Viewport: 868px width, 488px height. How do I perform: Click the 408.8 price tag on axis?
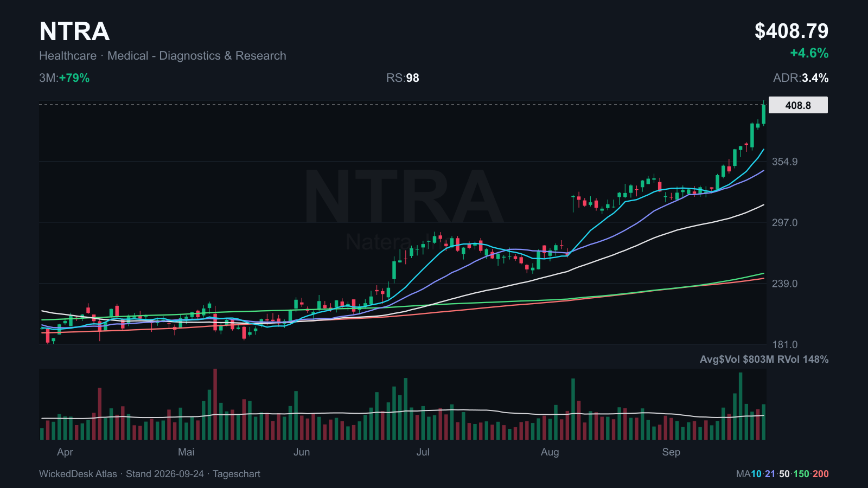pos(798,105)
